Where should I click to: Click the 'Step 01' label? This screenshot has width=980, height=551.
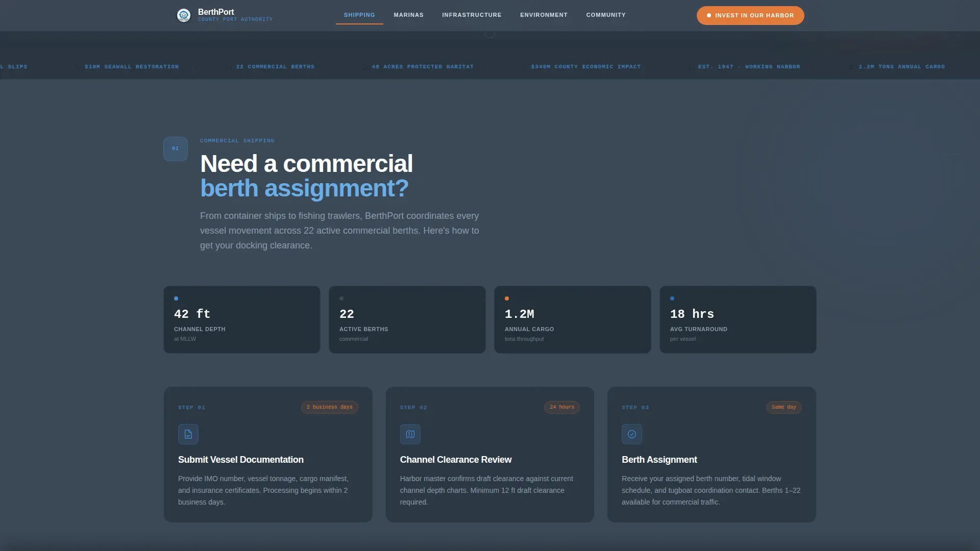click(x=192, y=408)
